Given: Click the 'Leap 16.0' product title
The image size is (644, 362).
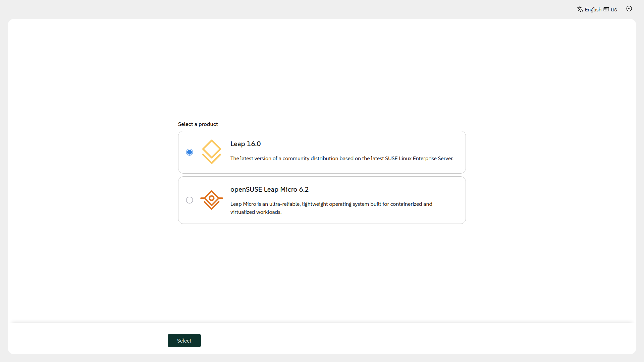Looking at the screenshot, I should 246,144.
